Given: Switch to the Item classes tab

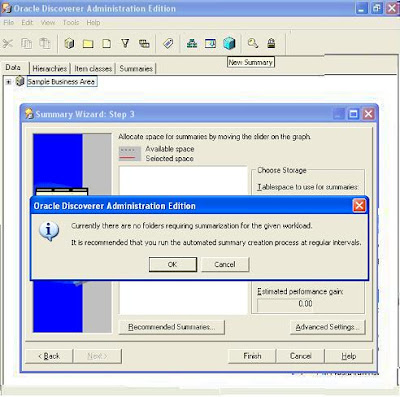Looking at the screenshot, I should [93, 68].
